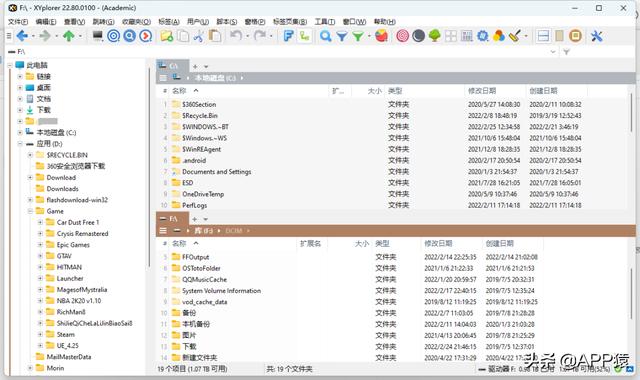Screen dimensions: 640x380
Task: Select the NBA 2K20 v1.10 tree folder
Action: (79, 301)
